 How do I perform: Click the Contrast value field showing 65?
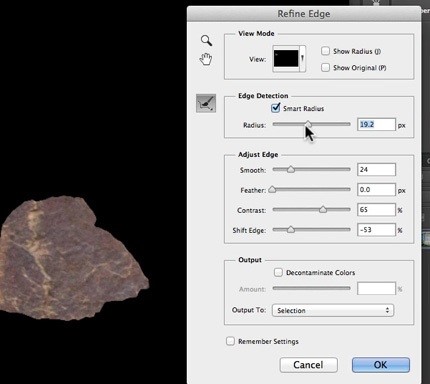pyautogui.click(x=376, y=210)
